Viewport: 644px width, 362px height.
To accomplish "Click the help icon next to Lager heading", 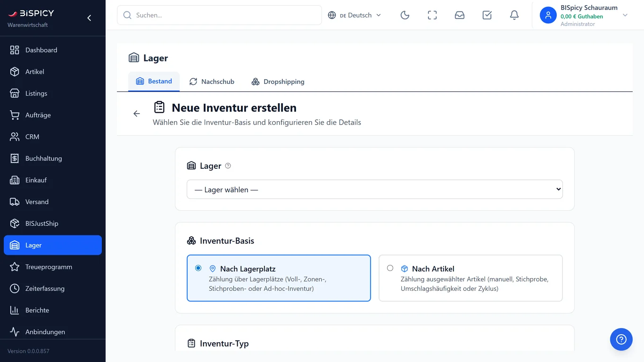I will click(228, 166).
